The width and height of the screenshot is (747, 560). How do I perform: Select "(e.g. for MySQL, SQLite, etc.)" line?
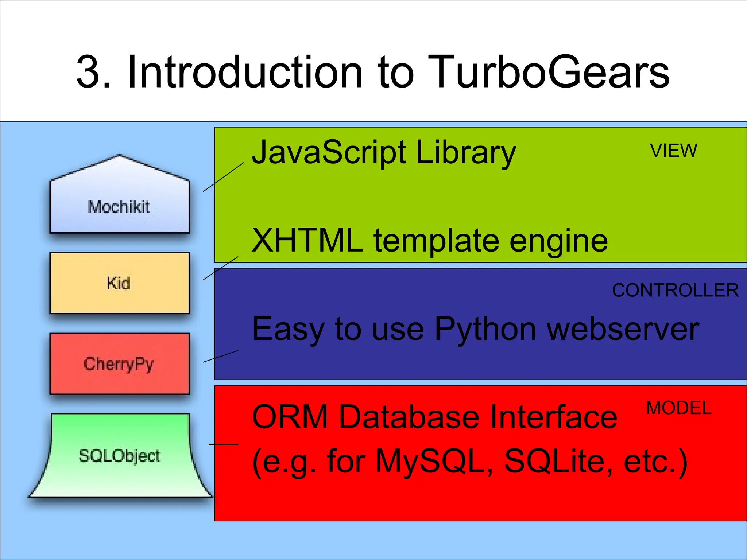470,462
